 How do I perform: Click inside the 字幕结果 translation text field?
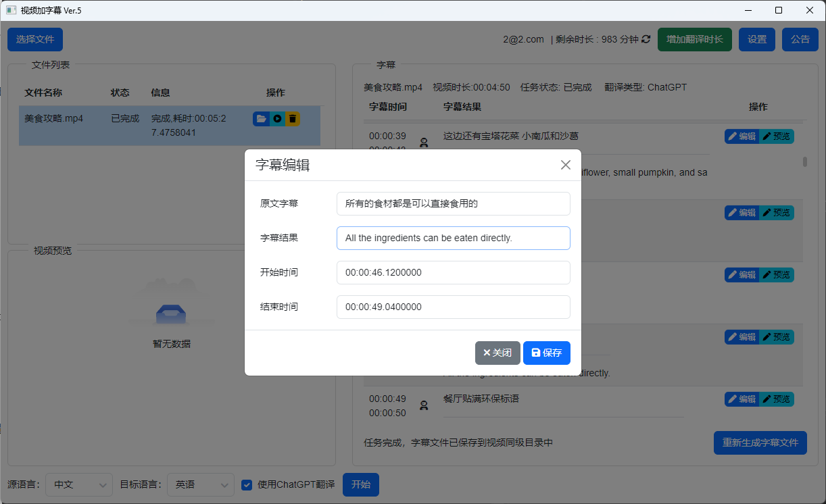453,238
